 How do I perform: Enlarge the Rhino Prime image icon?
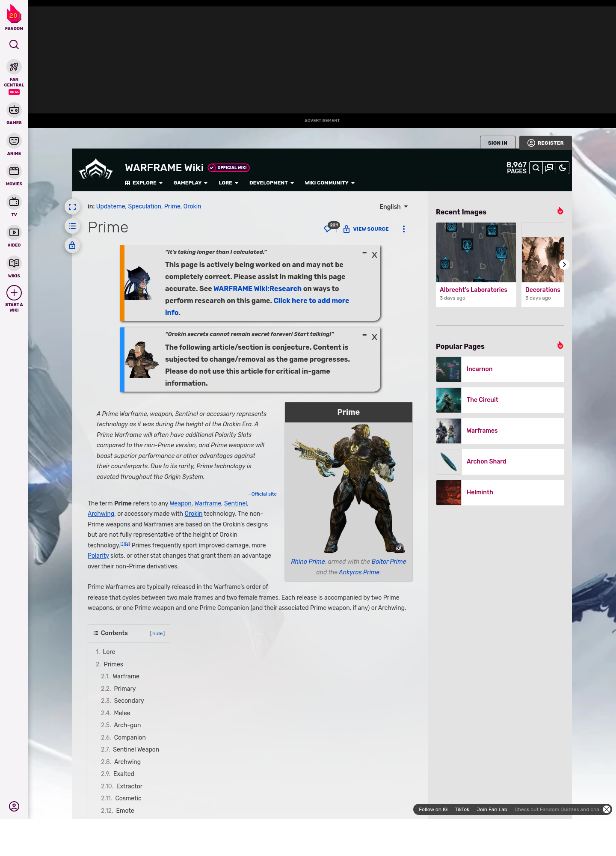tap(399, 548)
